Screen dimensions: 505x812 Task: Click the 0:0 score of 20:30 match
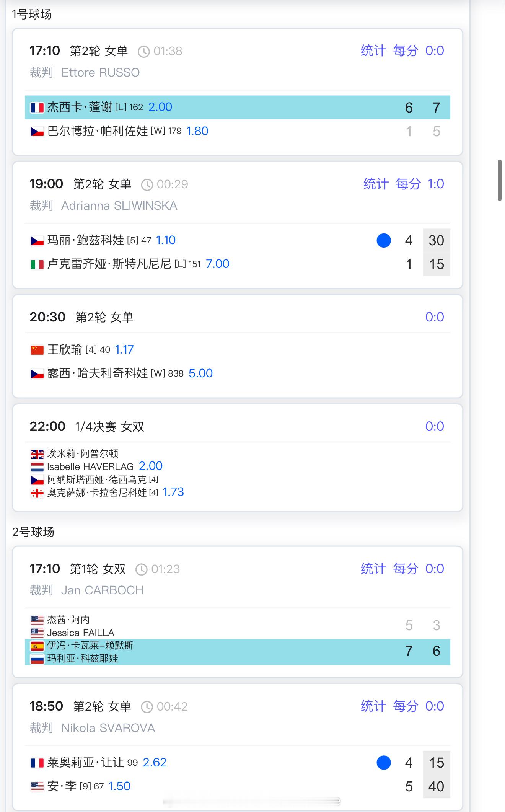tap(435, 317)
